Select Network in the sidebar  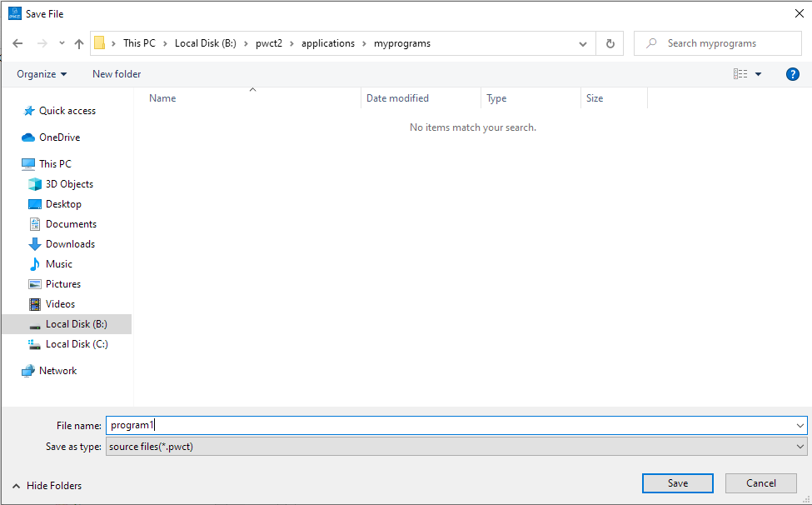(x=57, y=371)
